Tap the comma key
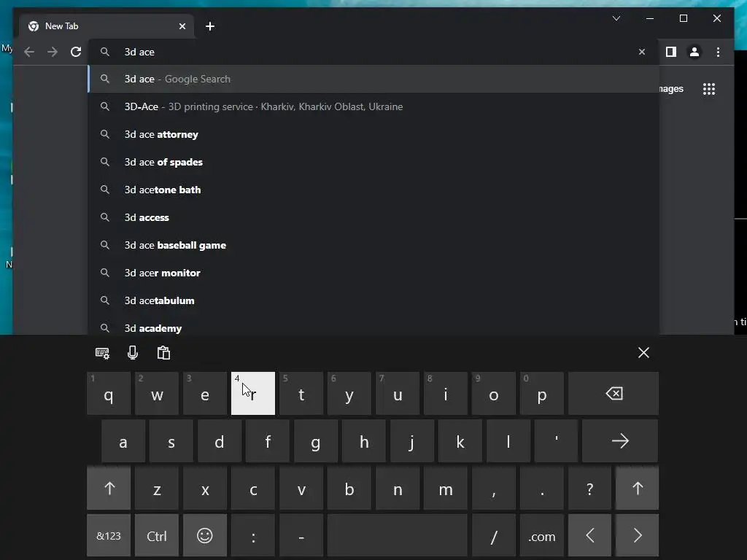Image resolution: width=747 pixels, height=560 pixels. tap(494, 488)
